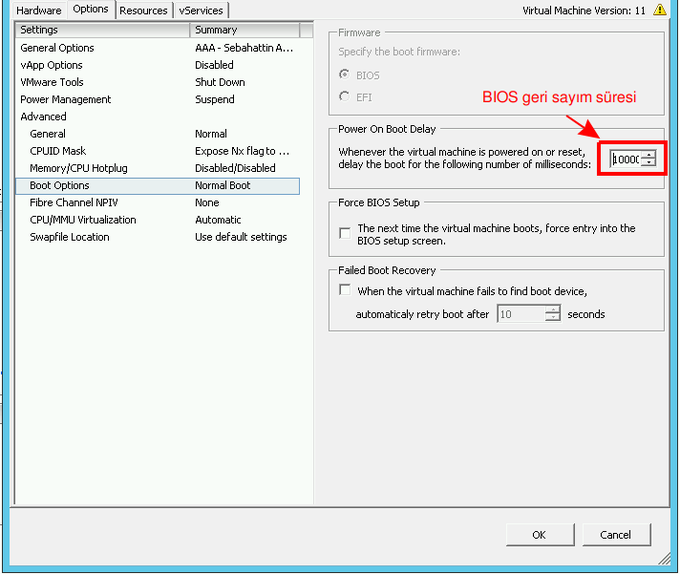Switch to the Resources tab
Viewport: 680px width, 574px height.
(143, 10)
